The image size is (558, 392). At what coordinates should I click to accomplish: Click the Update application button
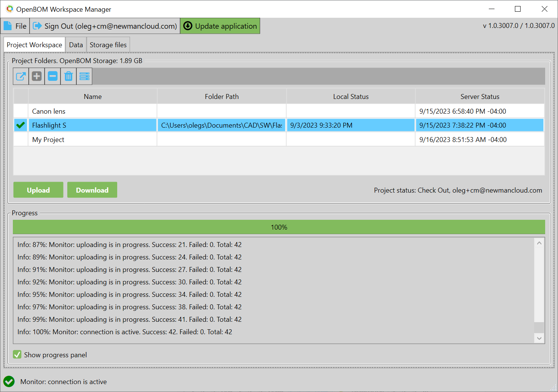220,26
